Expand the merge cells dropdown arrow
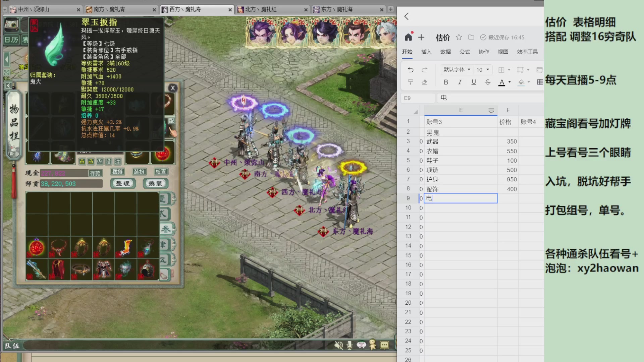Image resolution: width=644 pixels, height=362 pixels. (x=528, y=70)
